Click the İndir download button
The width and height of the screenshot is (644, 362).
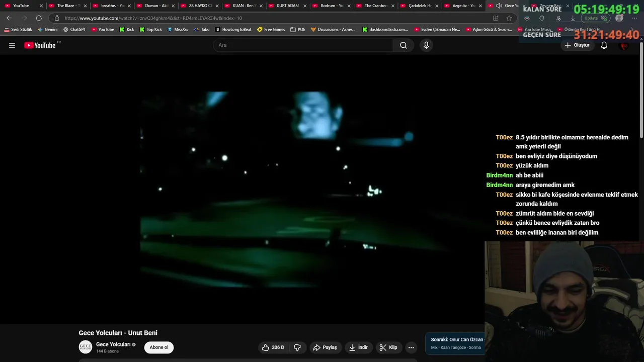click(x=359, y=347)
